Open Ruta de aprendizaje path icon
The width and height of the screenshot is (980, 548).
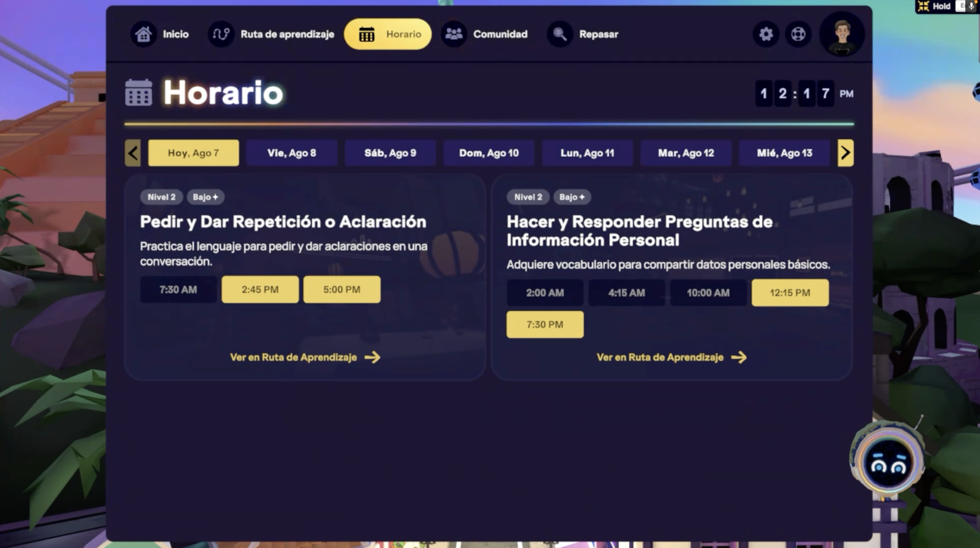221,34
